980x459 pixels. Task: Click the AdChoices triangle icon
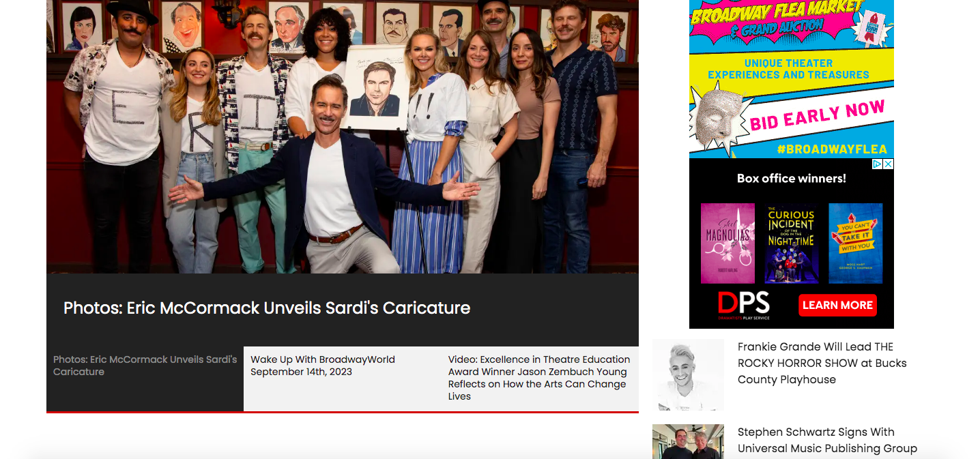pyautogui.click(x=878, y=164)
